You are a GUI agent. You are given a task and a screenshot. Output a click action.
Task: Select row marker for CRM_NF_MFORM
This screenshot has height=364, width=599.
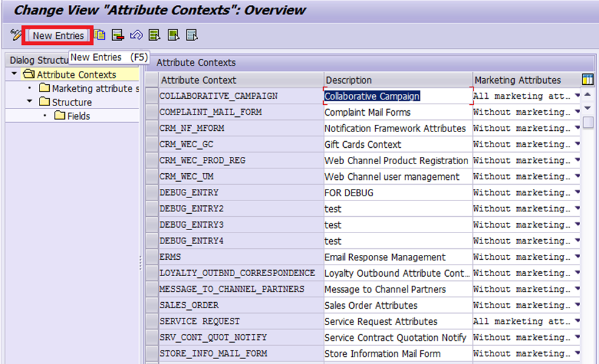152,128
